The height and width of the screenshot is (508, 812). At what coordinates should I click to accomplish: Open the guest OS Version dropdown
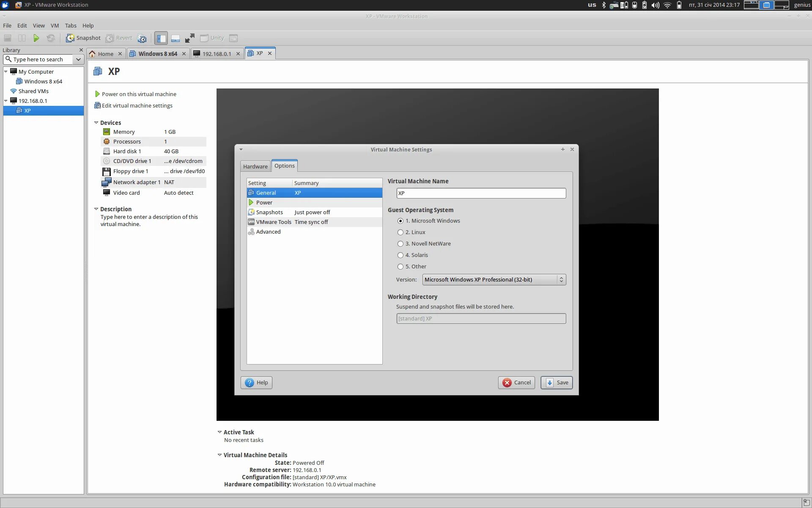[x=494, y=280]
